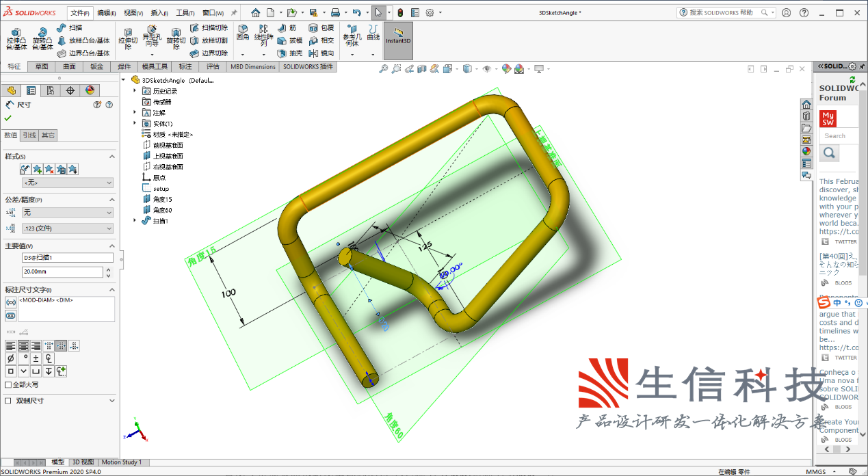This screenshot has height=476, width=868.
Task: Select the 拉伸切除 extruded cut tool
Action: pos(128,39)
